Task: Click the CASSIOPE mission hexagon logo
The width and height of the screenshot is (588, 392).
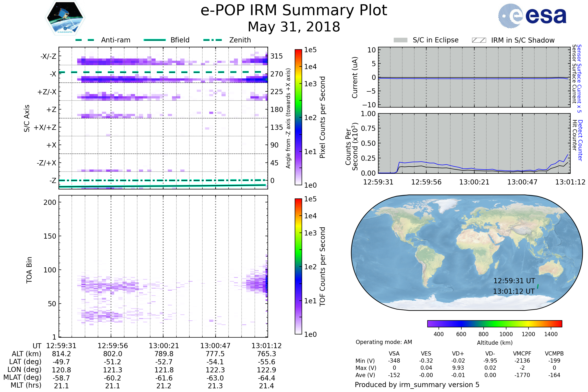Action: [65, 18]
